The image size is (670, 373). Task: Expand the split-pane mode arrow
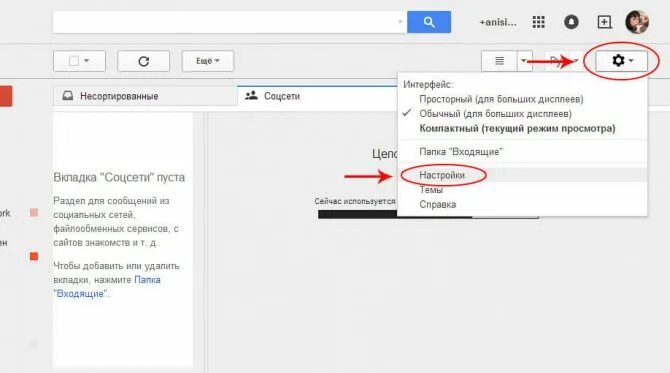coord(524,61)
